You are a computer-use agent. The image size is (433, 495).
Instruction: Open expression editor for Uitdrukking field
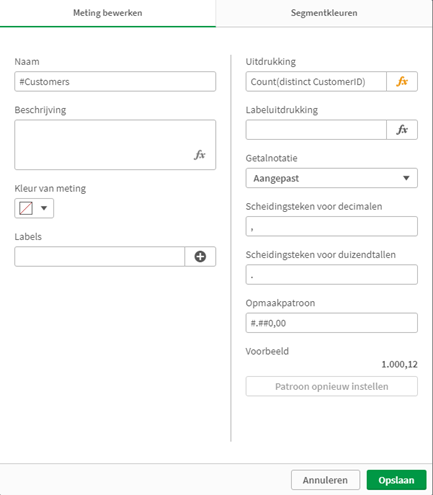click(x=402, y=81)
